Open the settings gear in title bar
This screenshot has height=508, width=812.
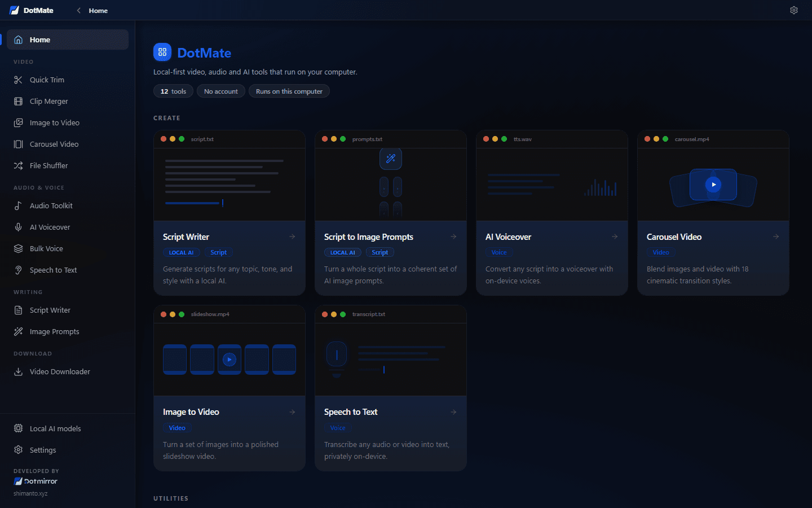(x=794, y=10)
